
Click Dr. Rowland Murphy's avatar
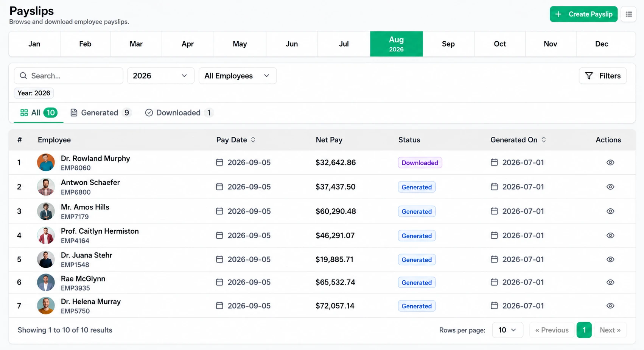(x=46, y=162)
